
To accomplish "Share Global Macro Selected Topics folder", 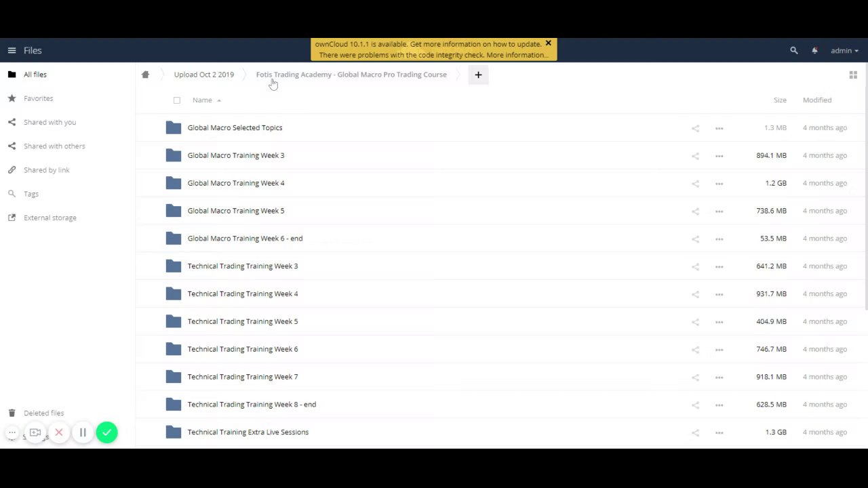I will (695, 128).
